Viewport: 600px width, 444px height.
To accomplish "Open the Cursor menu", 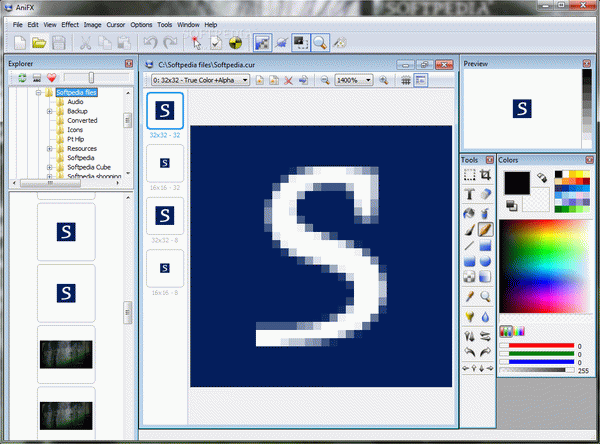I will click(x=116, y=24).
